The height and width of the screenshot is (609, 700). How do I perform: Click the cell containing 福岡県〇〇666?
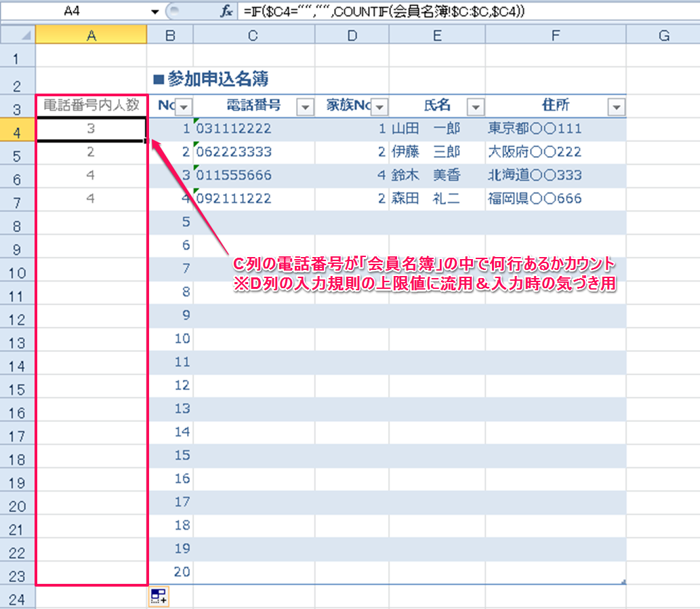pos(555,199)
